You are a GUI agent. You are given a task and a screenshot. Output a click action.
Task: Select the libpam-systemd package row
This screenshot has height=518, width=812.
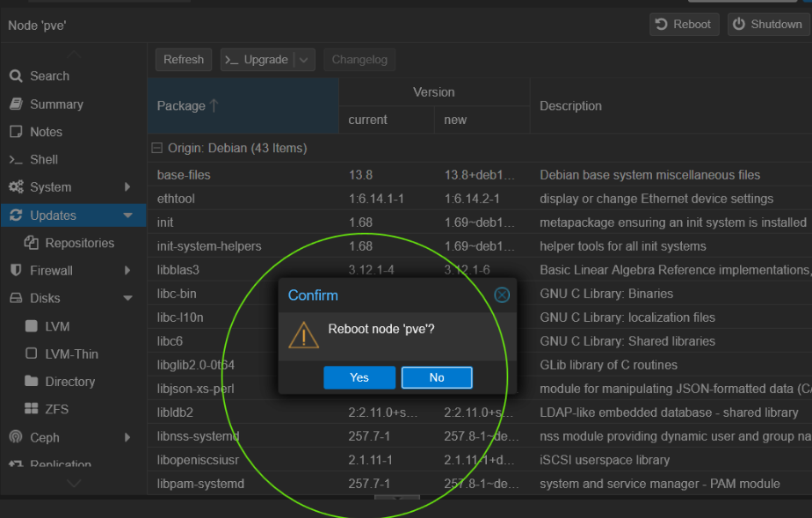coord(480,484)
